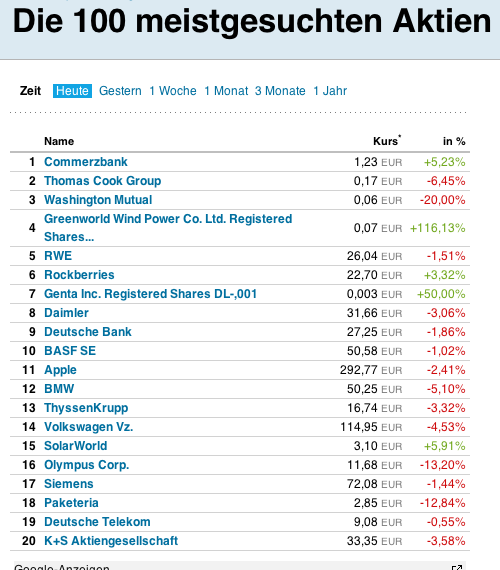Open the BASF SE stock link
This screenshot has height=570, width=500.
[x=70, y=351]
